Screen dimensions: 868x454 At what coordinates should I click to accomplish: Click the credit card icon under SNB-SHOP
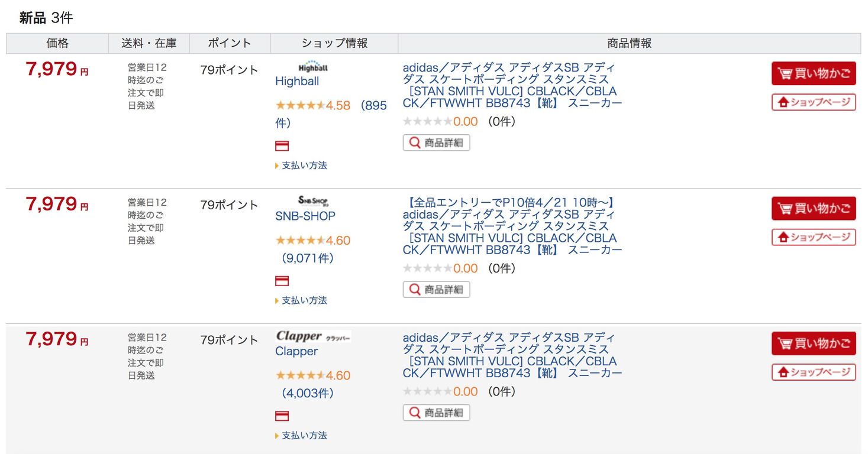(282, 281)
